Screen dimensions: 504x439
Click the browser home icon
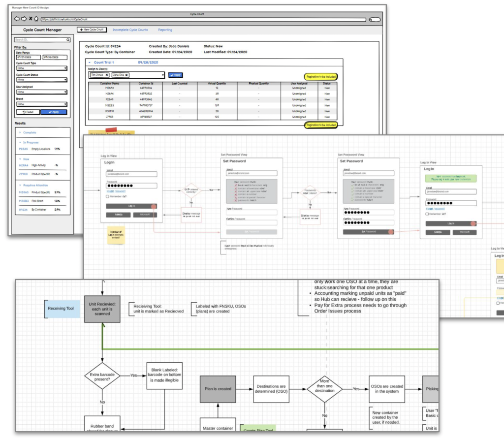pos(36,19)
